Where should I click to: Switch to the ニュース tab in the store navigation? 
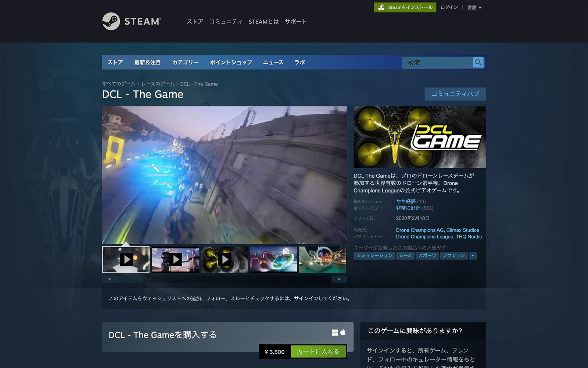click(273, 62)
